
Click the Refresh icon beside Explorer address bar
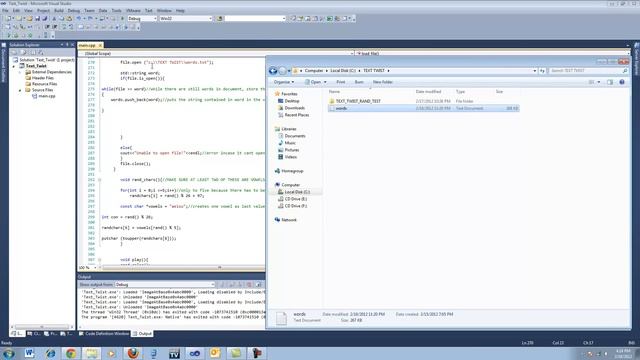pyautogui.click(x=542, y=71)
